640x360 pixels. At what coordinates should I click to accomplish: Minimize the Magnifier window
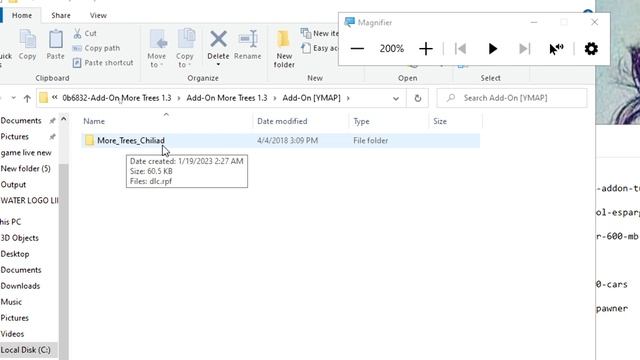tap(534, 22)
